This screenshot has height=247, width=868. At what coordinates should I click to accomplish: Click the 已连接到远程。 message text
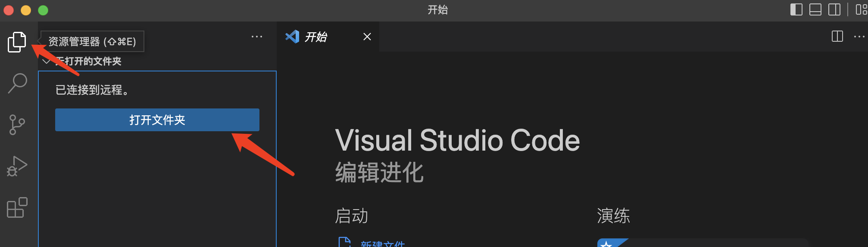[x=92, y=90]
